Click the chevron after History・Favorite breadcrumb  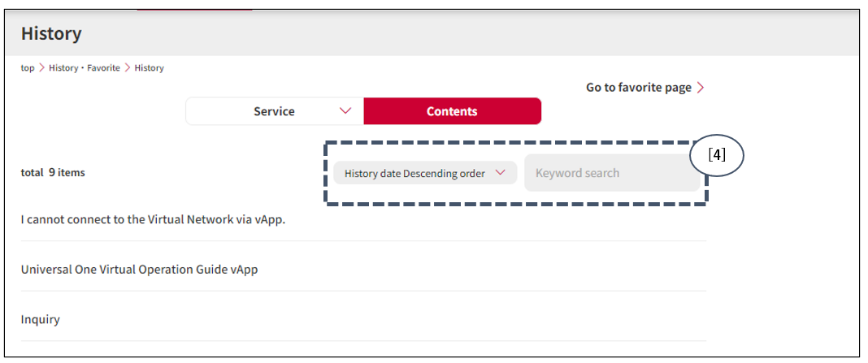(128, 68)
